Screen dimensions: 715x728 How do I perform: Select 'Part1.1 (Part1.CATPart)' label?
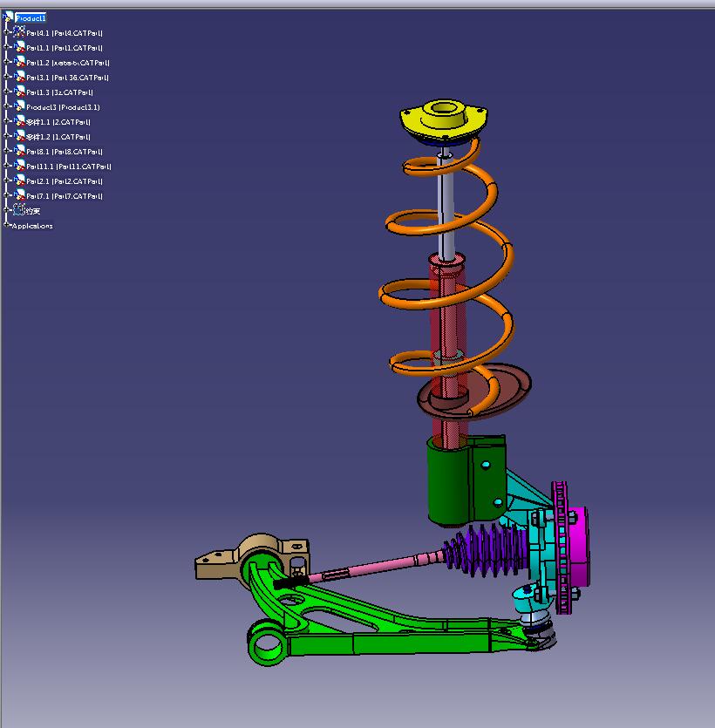64,48
